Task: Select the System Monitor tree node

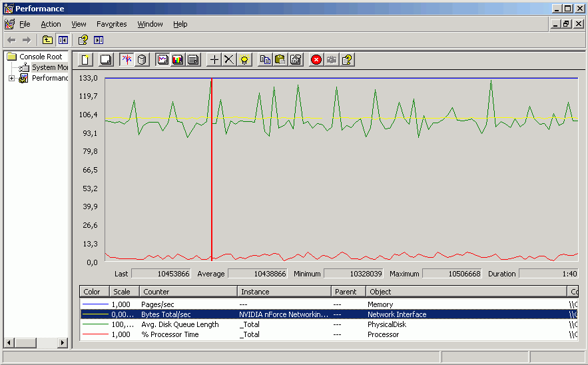Action: [49, 67]
